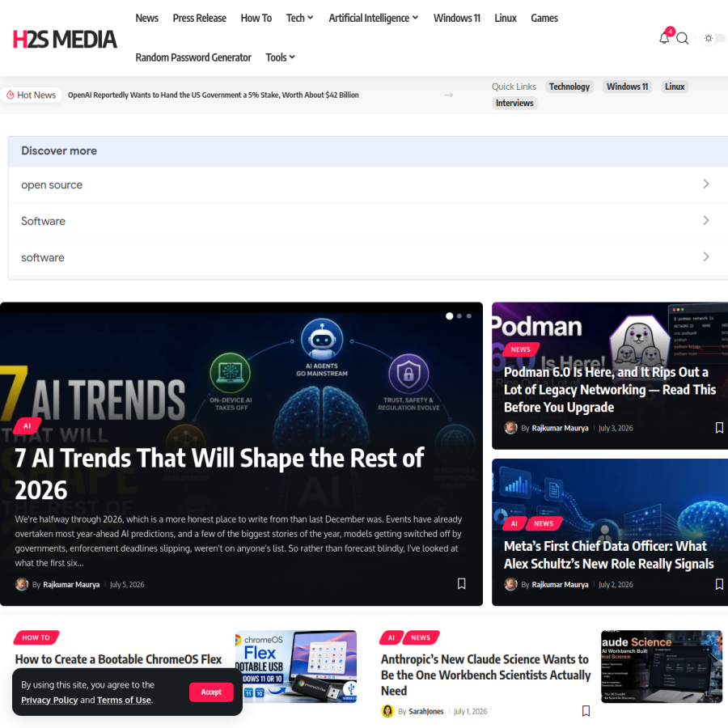The width and height of the screenshot is (728, 728).
Task: Open the '7 AI Trends' article title
Action: (219, 473)
